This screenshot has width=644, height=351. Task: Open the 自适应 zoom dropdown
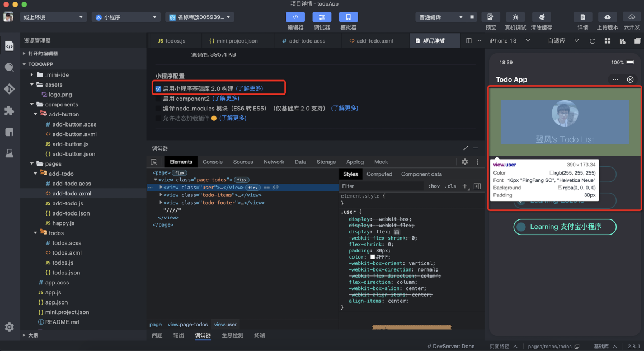pyautogui.click(x=563, y=41)
